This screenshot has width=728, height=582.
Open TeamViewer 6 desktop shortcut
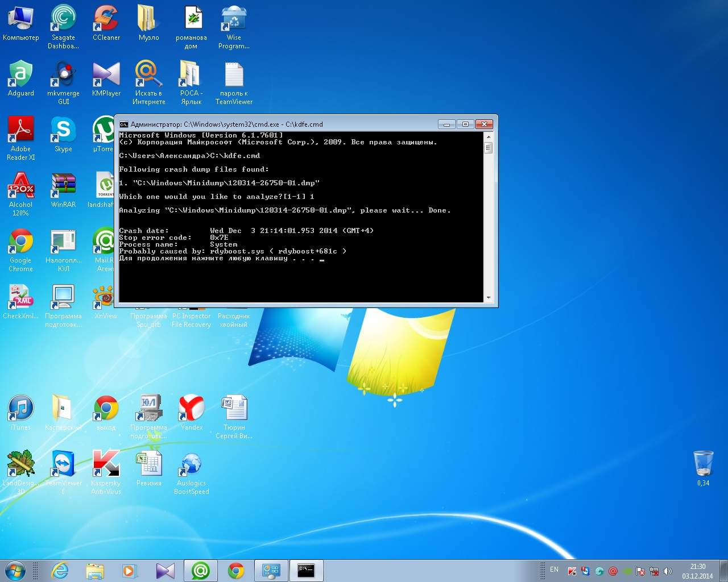pyautogui.click(x=63, y=472)
